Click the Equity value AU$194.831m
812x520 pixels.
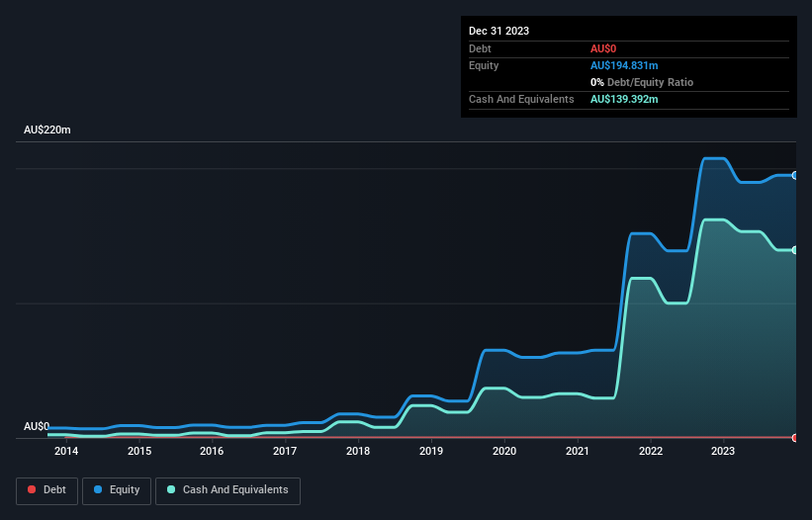pos(624,65)
